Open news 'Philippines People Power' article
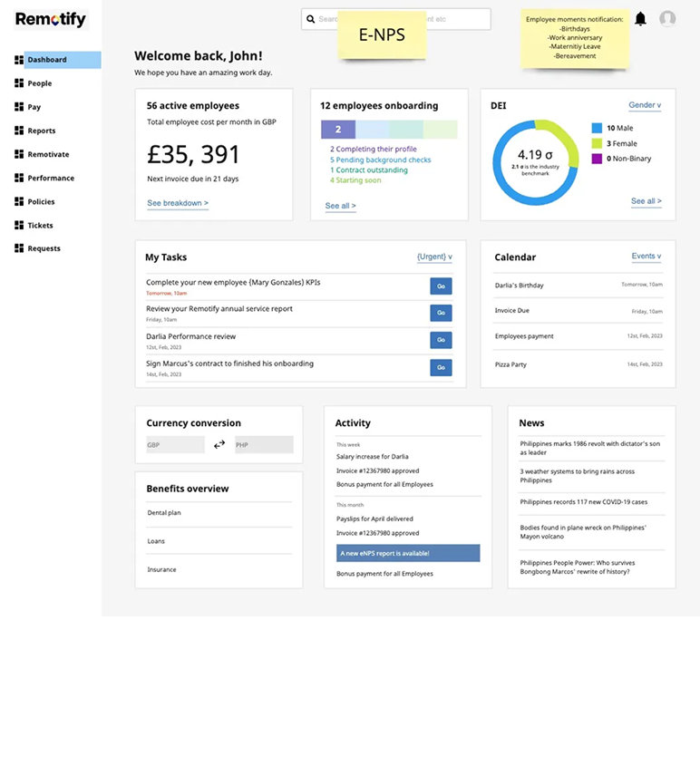 click(578, 567)
